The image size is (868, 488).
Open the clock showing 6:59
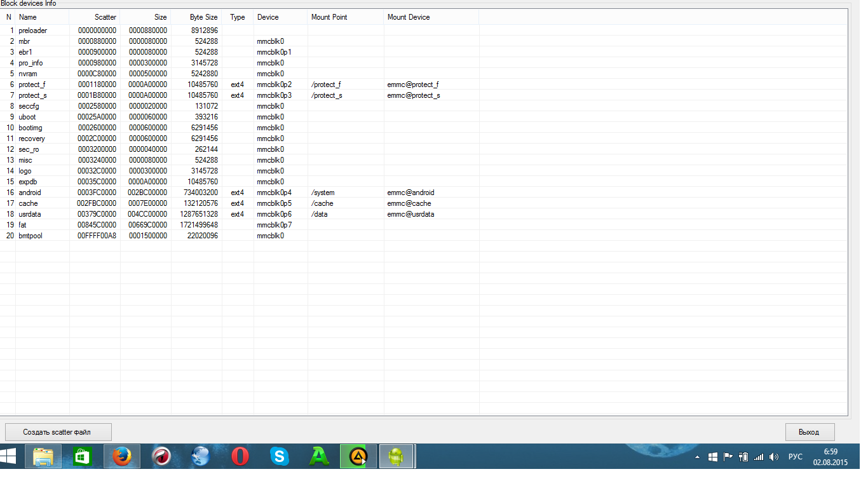tap(831, 456)
